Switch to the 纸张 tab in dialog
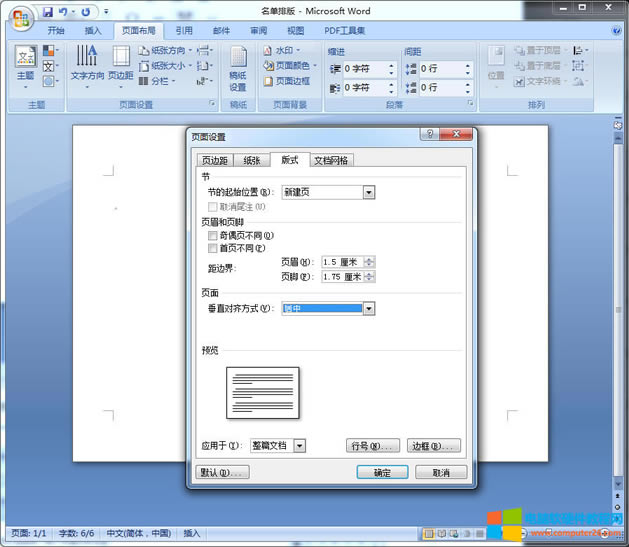629x547 pixels. pos(253,160)
